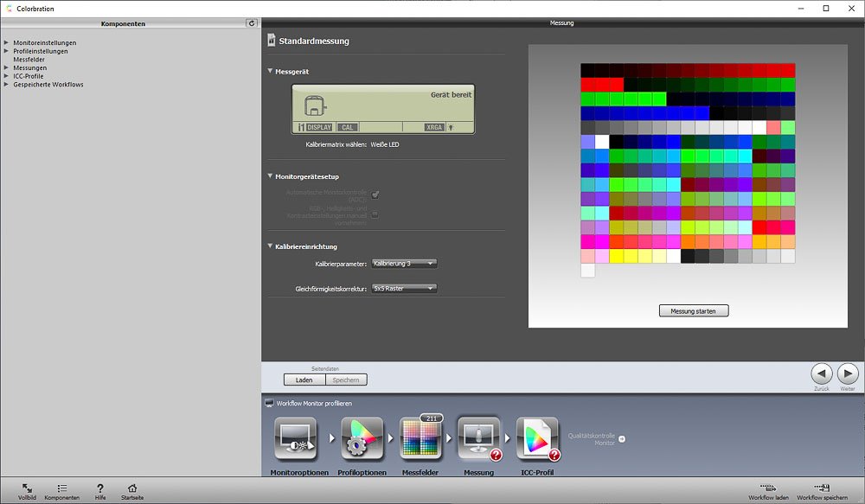Screen dimensions: 865x504
Task: Select Messfelder in the component tree
Action: pyautogui.click(x=29, y=60)
